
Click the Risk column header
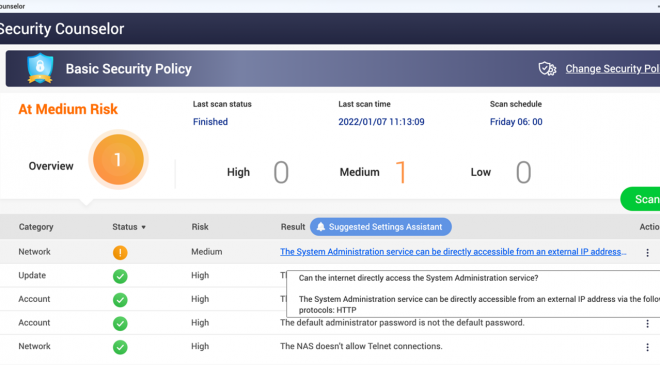pyautogui.click(x=200, y=227)
